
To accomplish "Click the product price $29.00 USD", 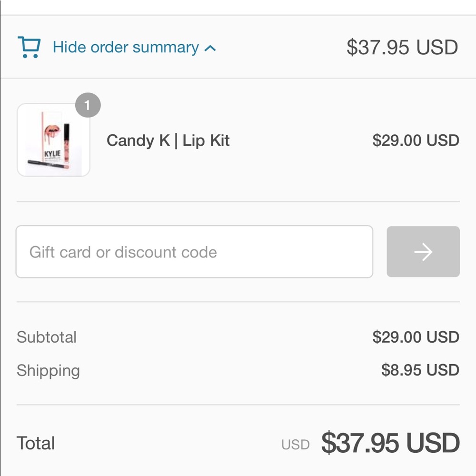I will tap(416, 140).
